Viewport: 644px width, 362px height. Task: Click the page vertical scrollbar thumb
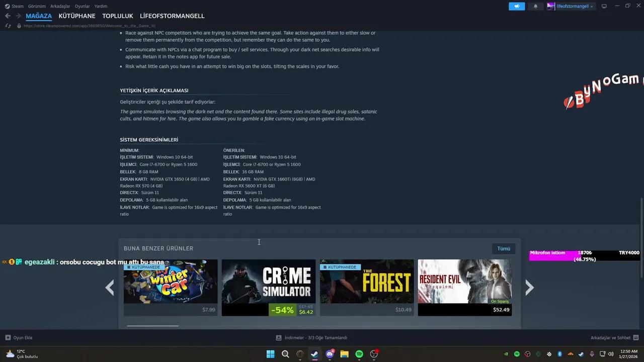pos(641,238)
